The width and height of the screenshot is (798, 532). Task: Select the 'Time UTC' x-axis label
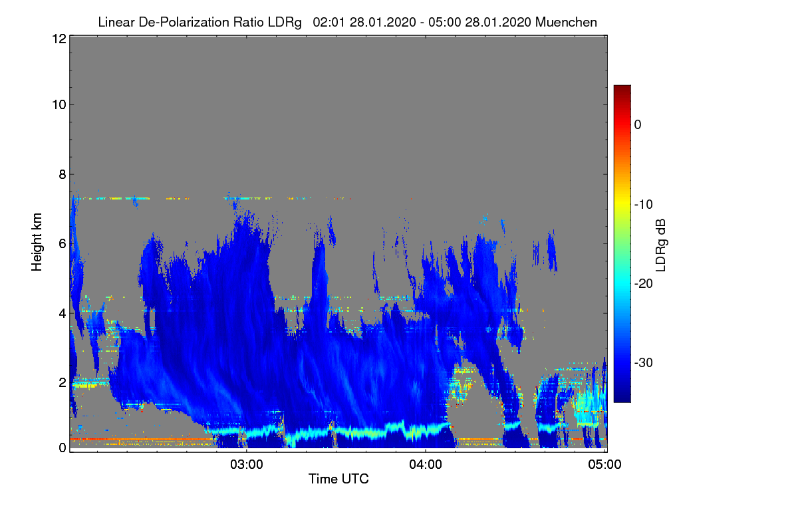click(x=338, y=479)
